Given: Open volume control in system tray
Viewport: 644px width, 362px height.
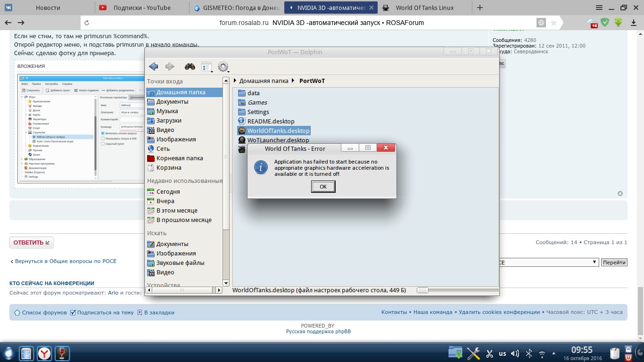Looking at the screenshot, I should pos(515,354).
